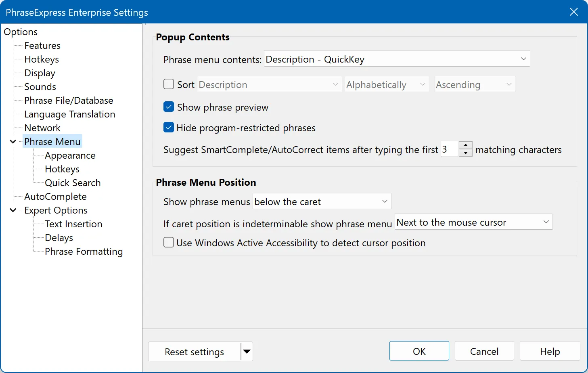Viewport: 588px width, 373px height.
Task: Select the AutoComplete settings page
Action: pyautogui.click(x=55, y=196)
